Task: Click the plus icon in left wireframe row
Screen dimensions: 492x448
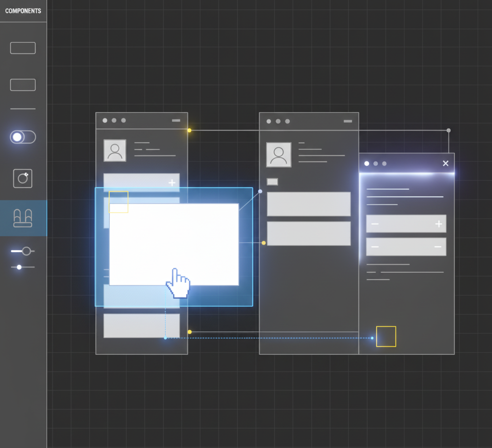Action: (172, 183)
